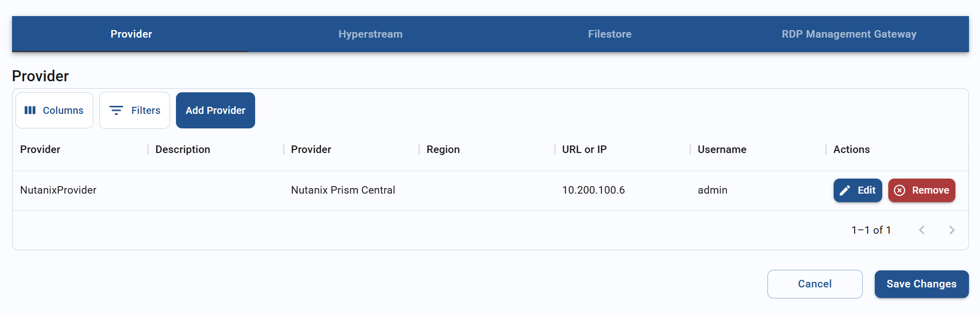Return to the Provider tab

(x=131, y=34)
